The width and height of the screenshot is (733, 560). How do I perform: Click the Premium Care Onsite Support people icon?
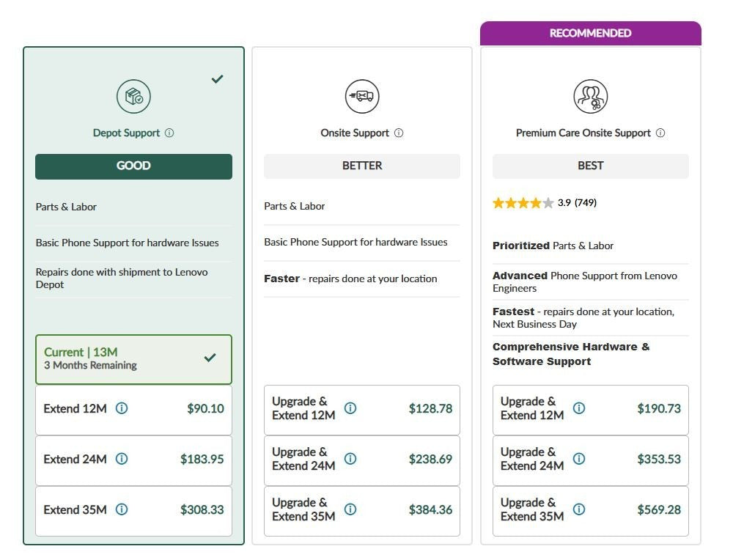click(x=590, y=96)
